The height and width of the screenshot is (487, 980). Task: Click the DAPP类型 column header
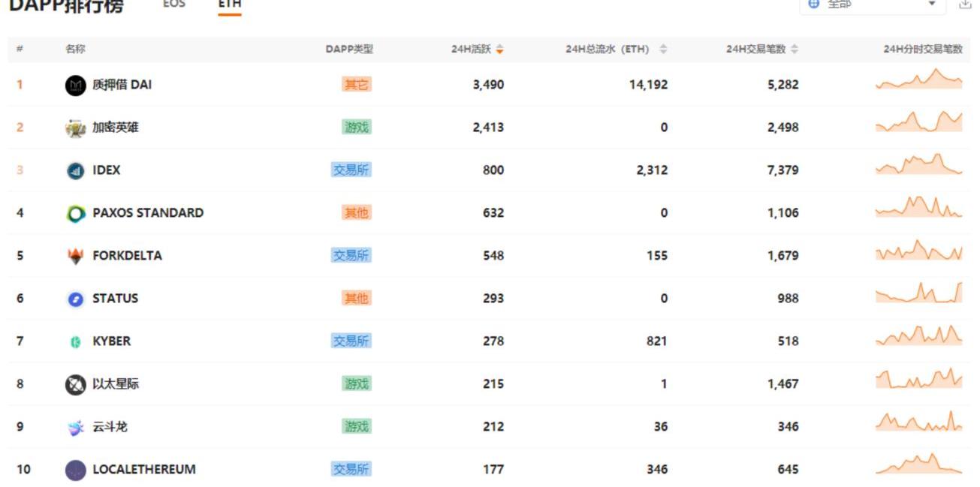[x=349, y=50]
